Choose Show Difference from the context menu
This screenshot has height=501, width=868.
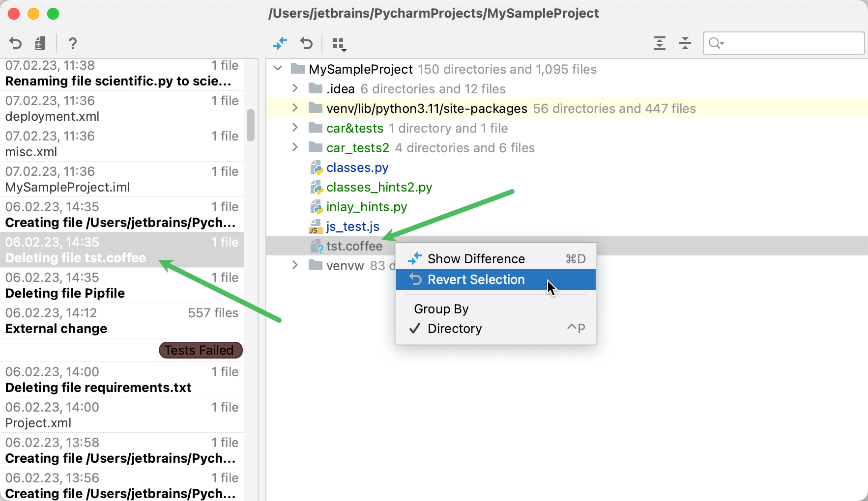[x=475, y=258]
